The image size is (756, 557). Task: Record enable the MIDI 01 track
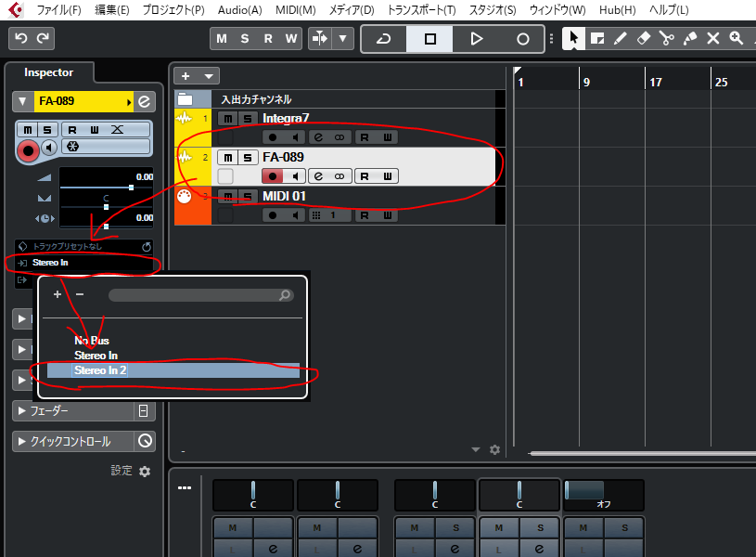coord(273,215)
